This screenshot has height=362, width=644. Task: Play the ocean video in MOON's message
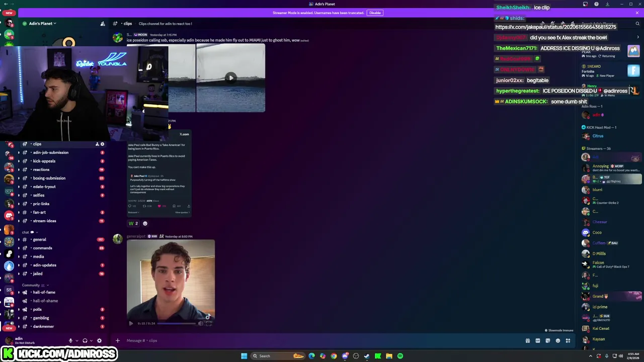point(230,77)
